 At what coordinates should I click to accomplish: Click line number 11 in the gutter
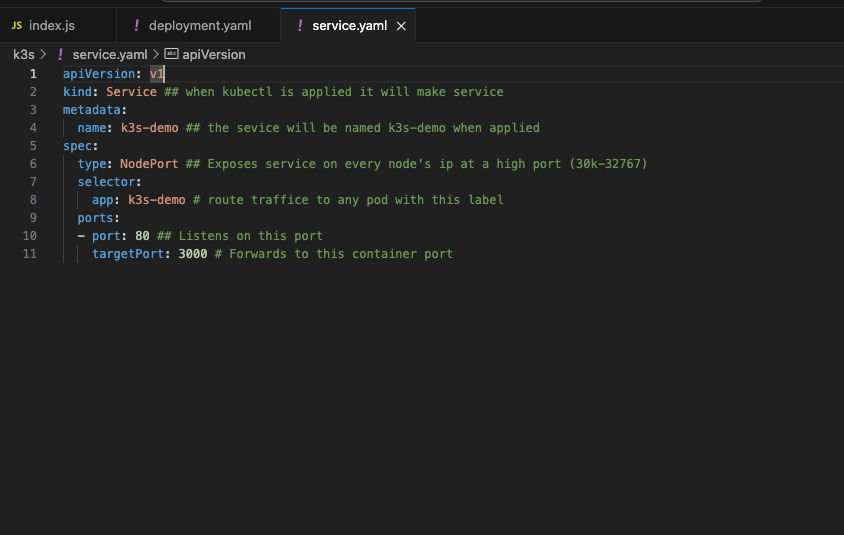coord(30,254)
